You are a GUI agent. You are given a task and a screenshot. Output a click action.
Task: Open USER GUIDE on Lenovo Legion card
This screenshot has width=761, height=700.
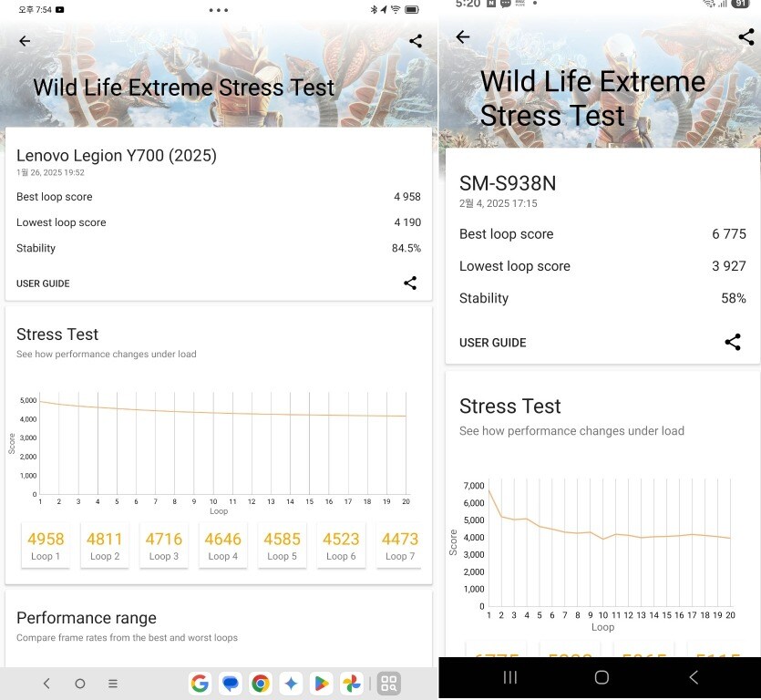[43, 283]
